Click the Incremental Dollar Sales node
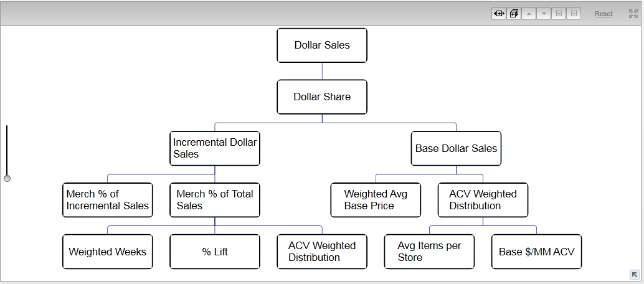This screenshot has width=644, height=284. click(x=215, y=148)
